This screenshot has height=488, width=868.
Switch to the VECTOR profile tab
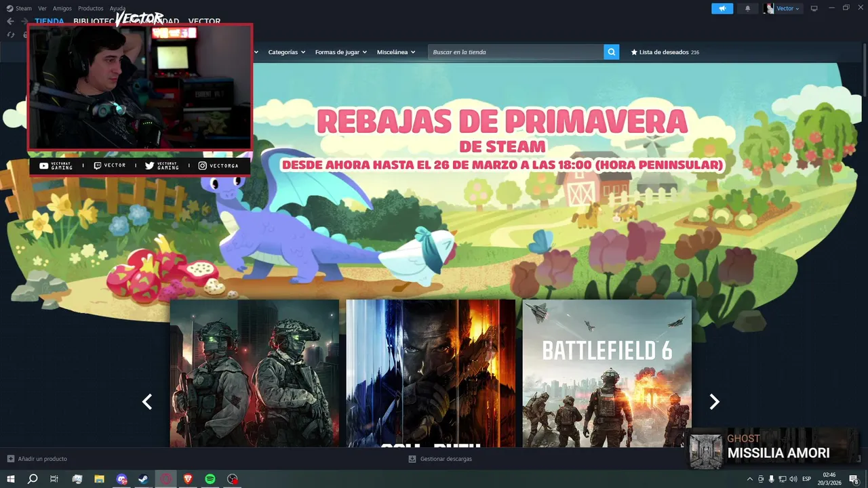[204, 21]
